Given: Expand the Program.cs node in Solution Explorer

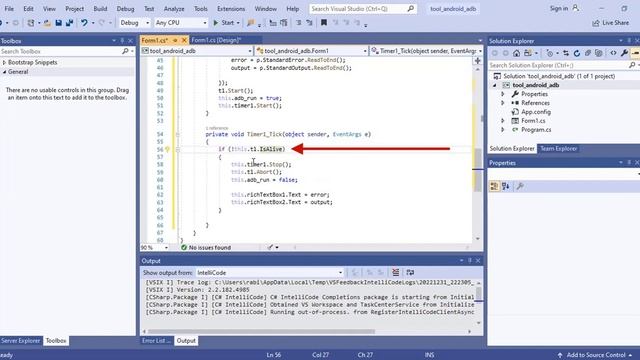Looking at the screenshot, I should click(x=503, y=130).
